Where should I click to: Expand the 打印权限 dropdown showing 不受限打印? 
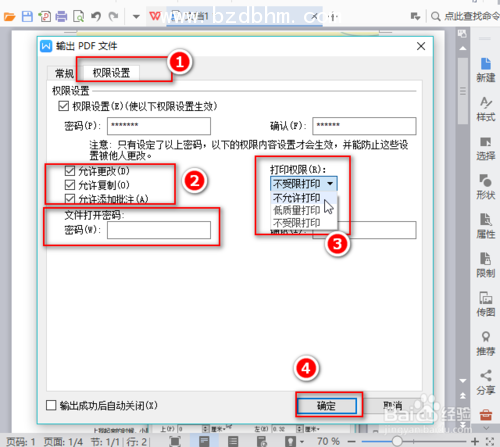pyautogui.click(x=304, y=184)
